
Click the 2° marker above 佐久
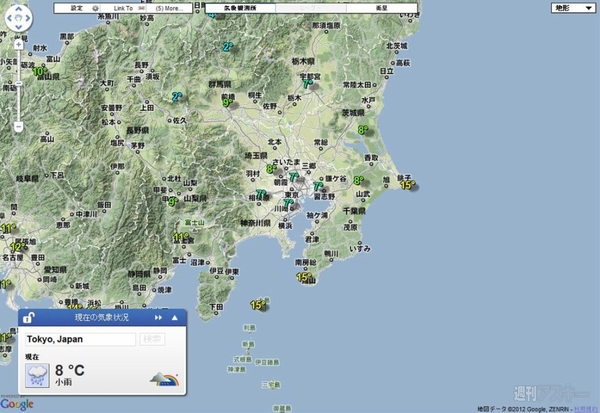[x=176, y=96]
